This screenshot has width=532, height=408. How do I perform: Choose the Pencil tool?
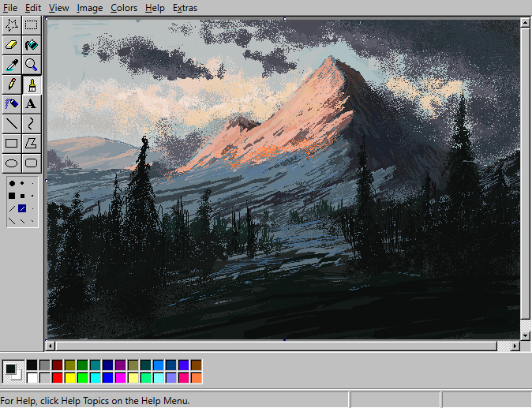click(12, 84)
